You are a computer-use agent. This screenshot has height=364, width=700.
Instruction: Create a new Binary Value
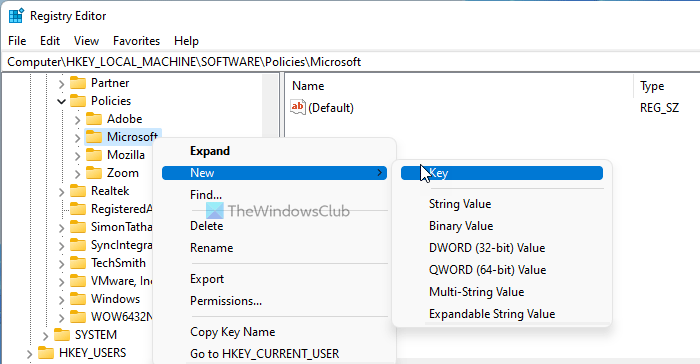click(502, 226)
